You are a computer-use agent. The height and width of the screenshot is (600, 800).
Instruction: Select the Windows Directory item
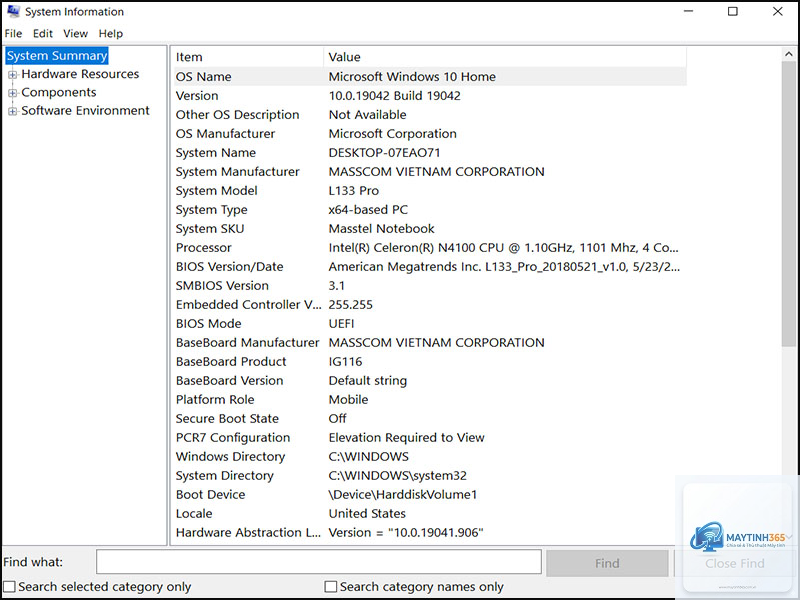(x=230, y=457)
